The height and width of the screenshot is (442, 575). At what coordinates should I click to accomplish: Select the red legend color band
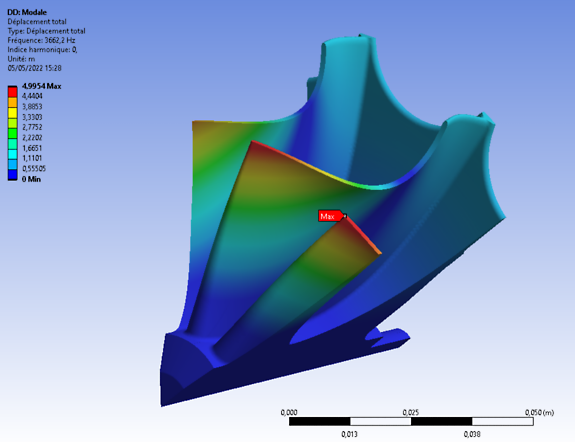[12, 92]
